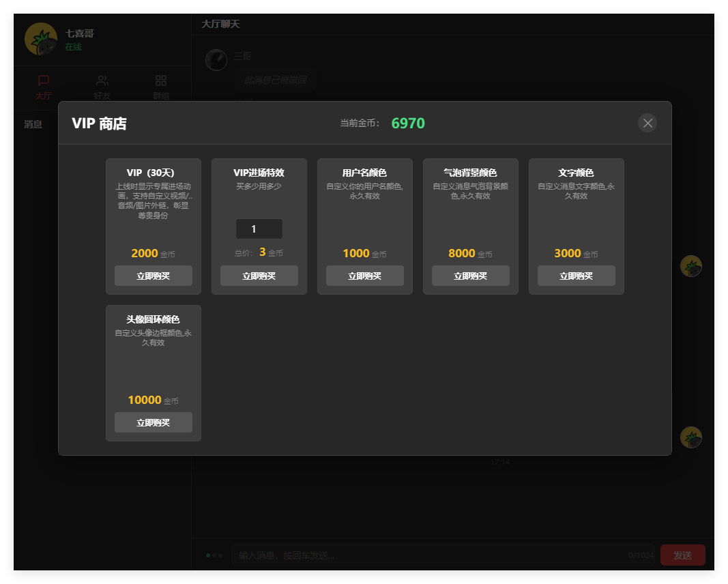The image size is (728, 584).
Task: Switch to the 好友 tab icon
Action: point(102,81)
